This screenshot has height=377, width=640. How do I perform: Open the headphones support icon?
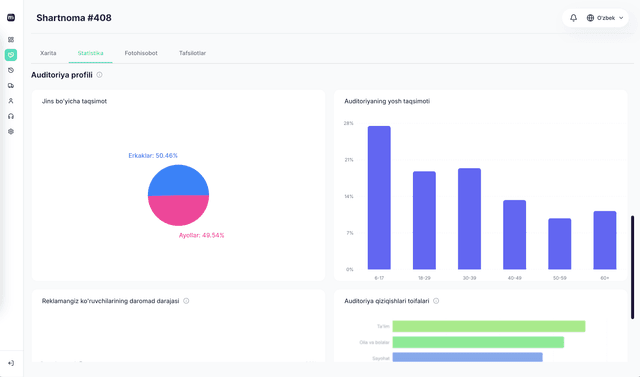[x=11, y=116]
